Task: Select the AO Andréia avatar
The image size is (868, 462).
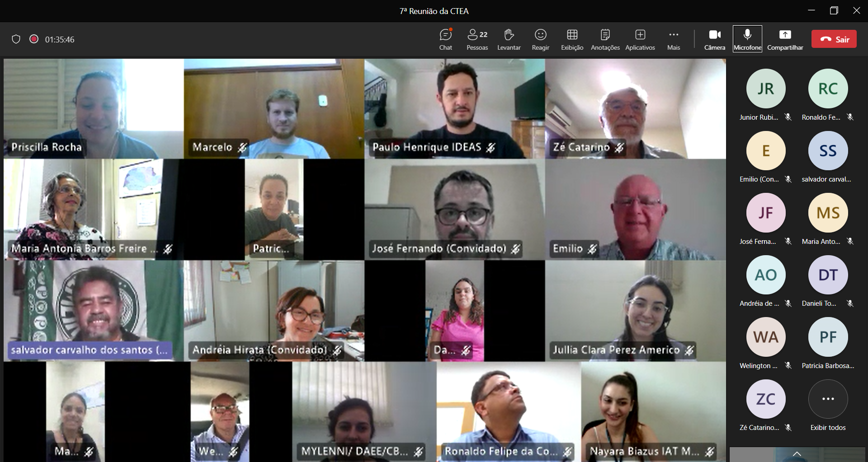Action: pyautogui.click(x=766, y=275)
